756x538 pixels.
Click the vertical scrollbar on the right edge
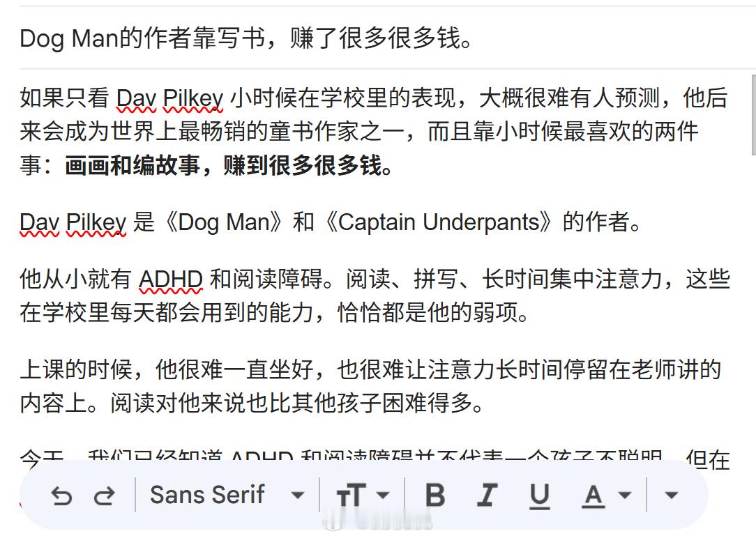click(753, 114)
